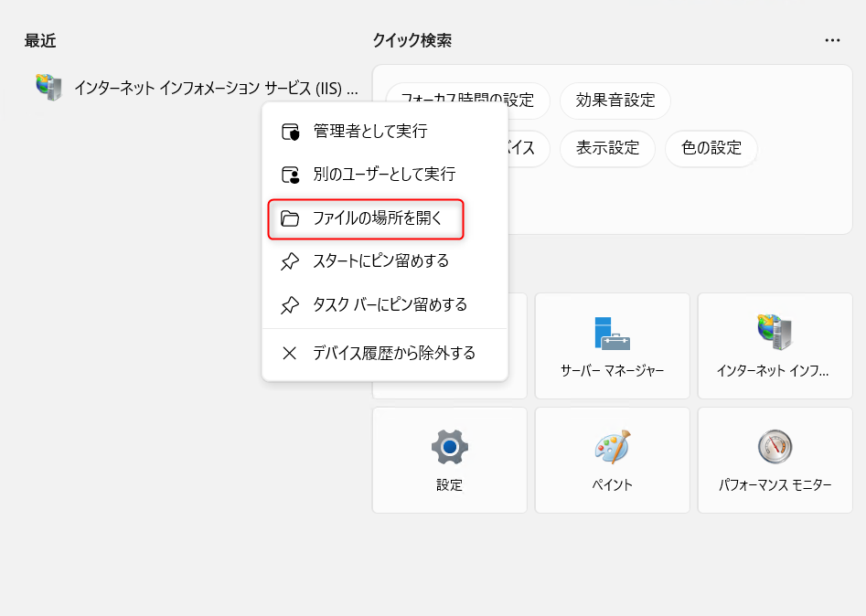Launch IIS from the インターネット インフ... tile
This screenshot has width=866, height=616.
tap(774, 345)
